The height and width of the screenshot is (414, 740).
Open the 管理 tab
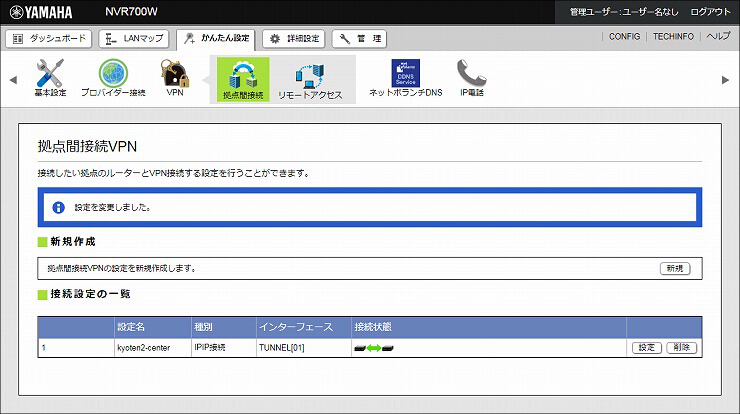pos(359,39)
